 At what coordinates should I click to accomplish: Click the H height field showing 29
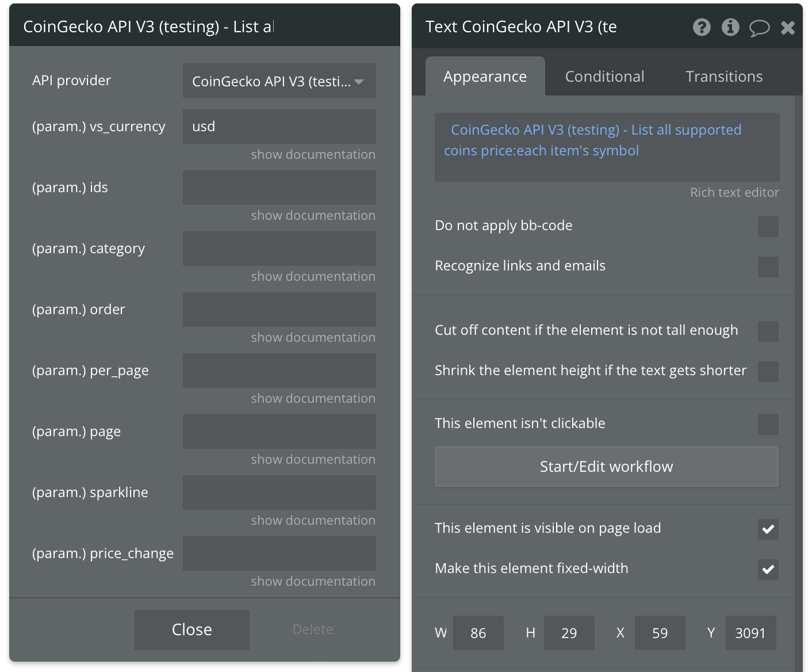pos(569,633)
